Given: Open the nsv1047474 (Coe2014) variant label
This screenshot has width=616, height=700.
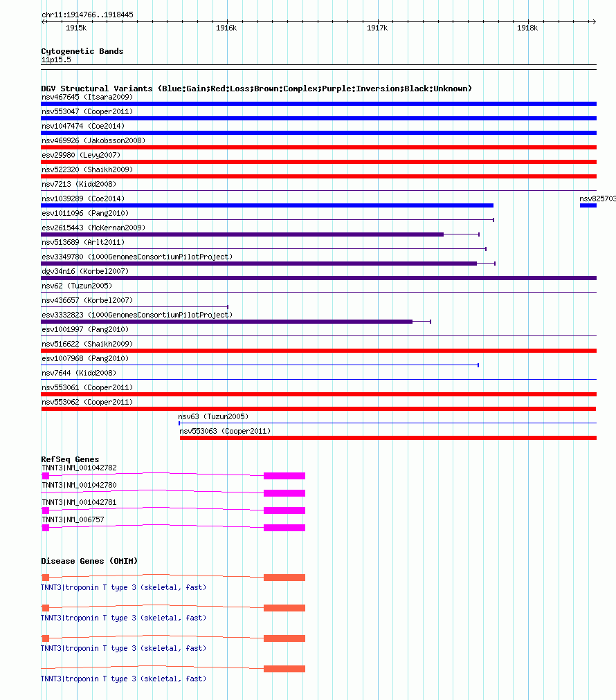Looking at the screenshot, I should [x=83, y=126].
